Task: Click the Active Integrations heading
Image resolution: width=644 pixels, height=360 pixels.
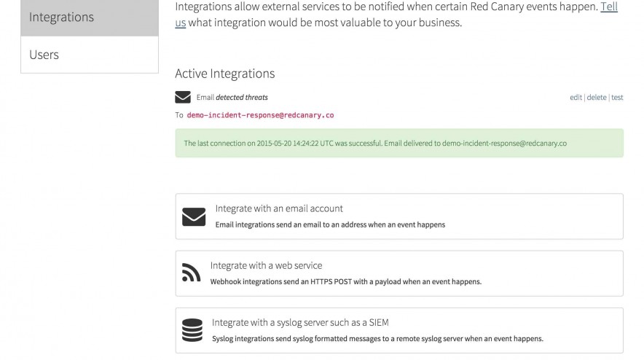Action: coord(224,74)
